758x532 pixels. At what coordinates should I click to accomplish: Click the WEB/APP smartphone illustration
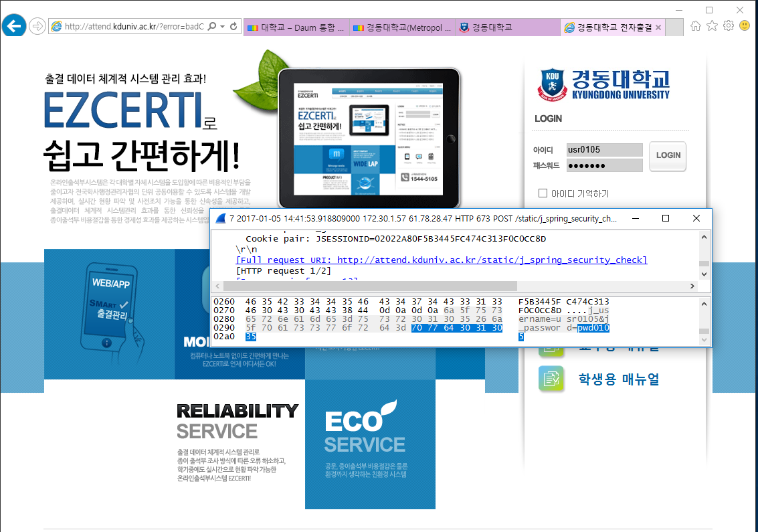(x=112, y=312)
